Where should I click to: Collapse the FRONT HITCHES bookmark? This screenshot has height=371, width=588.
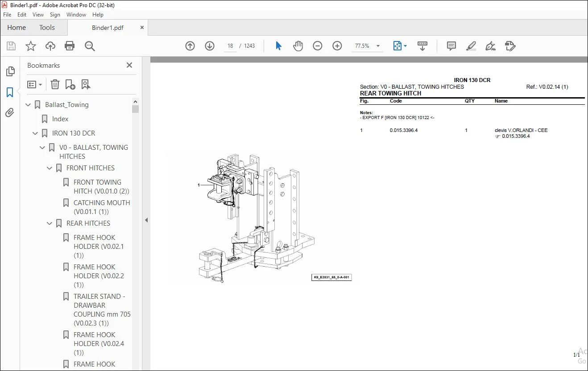tap(50, 168)
